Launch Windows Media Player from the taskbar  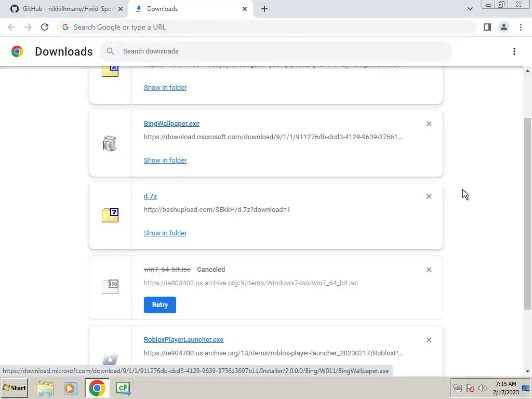tap(71, 389)
